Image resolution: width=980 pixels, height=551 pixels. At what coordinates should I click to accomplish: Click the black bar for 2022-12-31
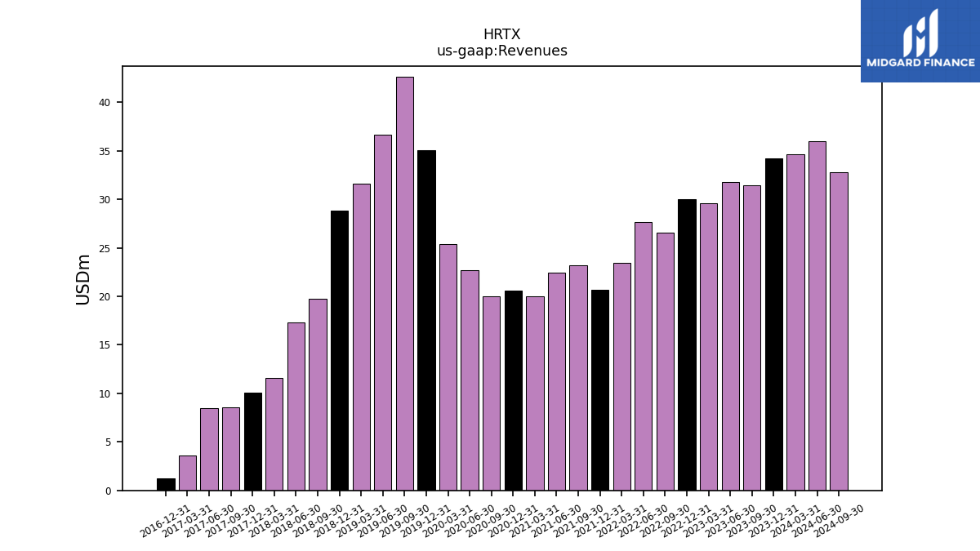(x=687, y=345)
